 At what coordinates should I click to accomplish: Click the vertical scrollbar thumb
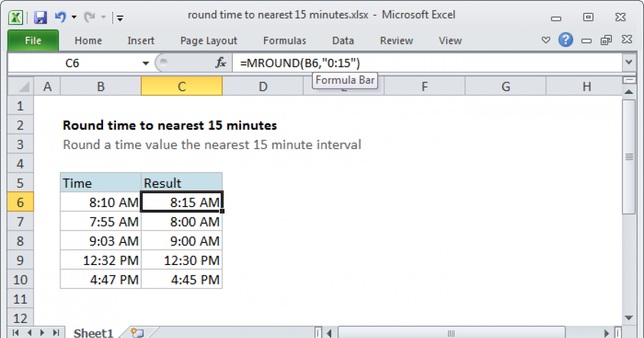coord(629,157)
